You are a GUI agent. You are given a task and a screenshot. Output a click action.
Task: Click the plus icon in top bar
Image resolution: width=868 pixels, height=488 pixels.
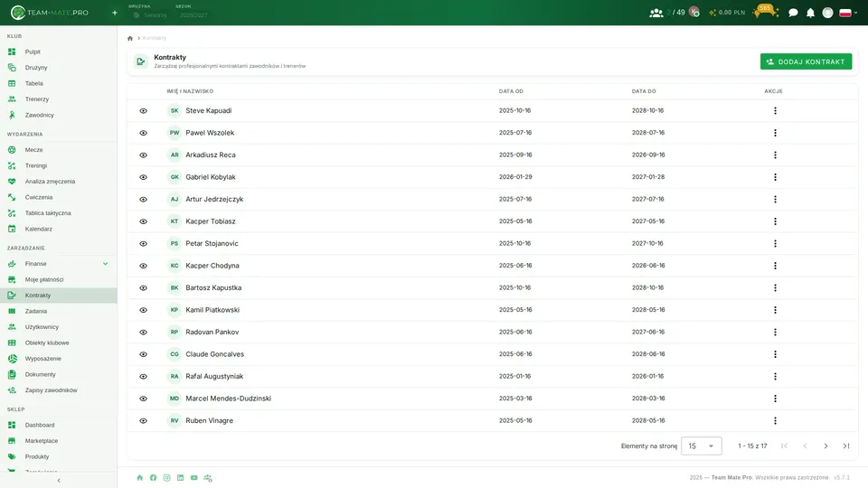[x=115, y=13]
